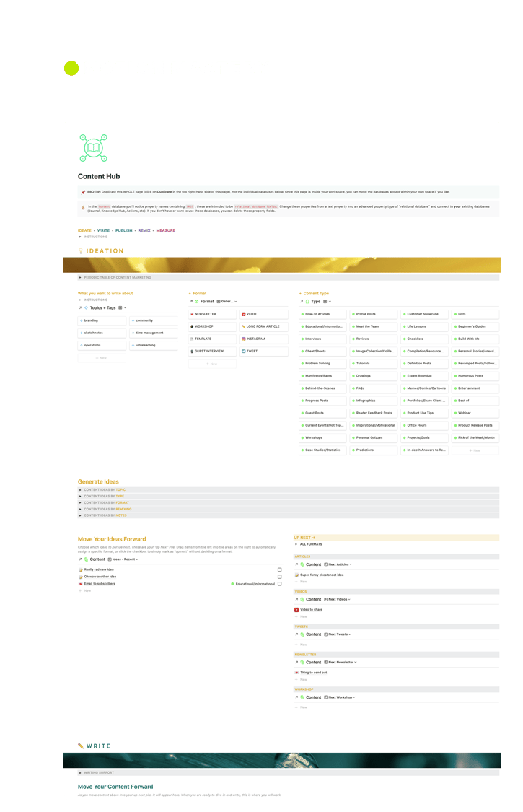
Task: Open the 'Next Workshop' view dropdown
Action: (340, 697)
